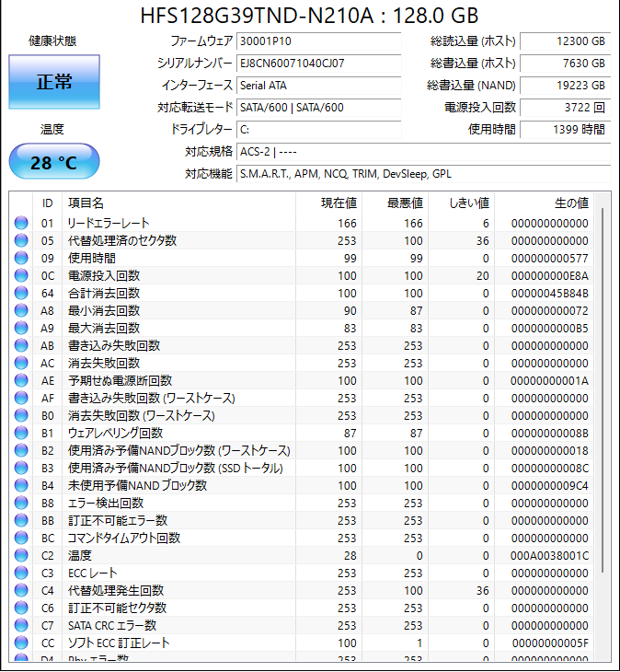Screen dimensions: 620x672
Task: Click the 項目名 column header
Action: click(178, 203)
